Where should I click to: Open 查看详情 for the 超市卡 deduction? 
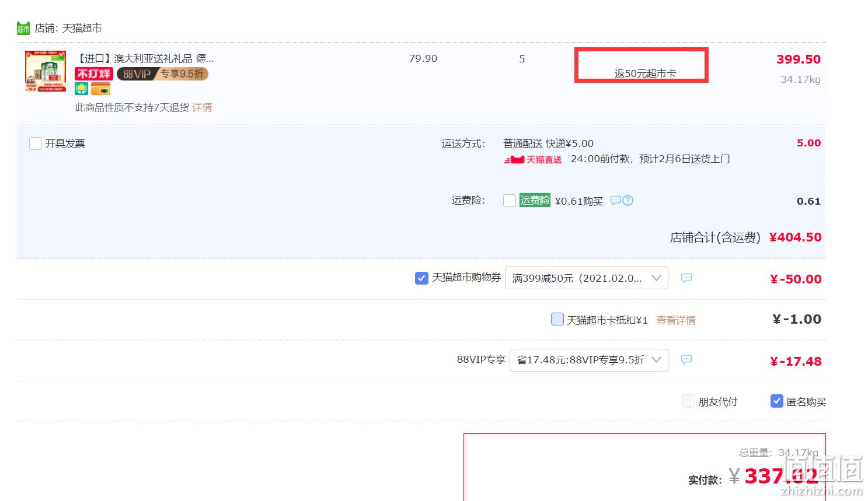[676, 320]
